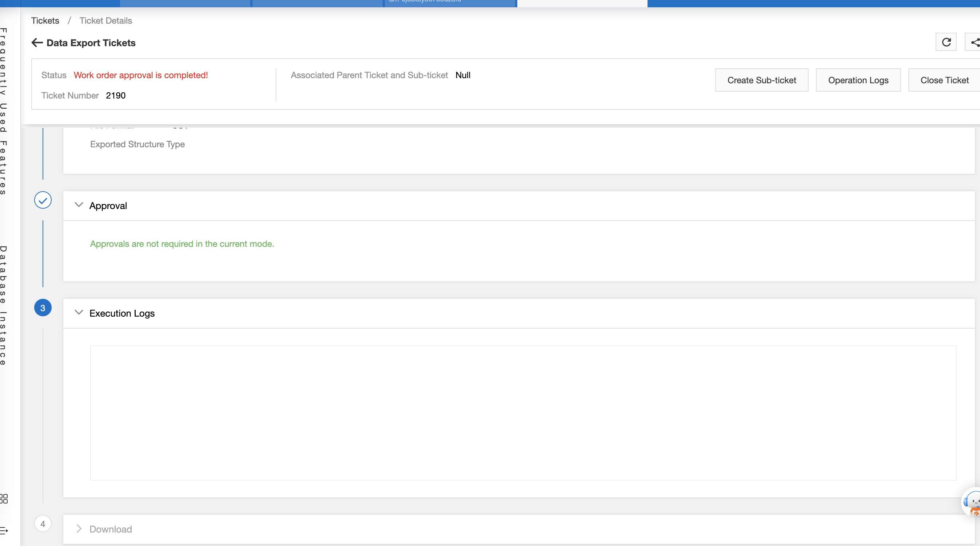Click the step 4 circle marker
The image size is (980, 546).
(43, 523)
